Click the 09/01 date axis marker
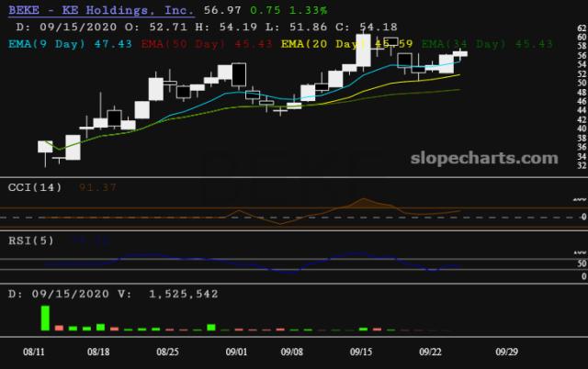Viewport: 588px width, 369px height. [237, 352]
